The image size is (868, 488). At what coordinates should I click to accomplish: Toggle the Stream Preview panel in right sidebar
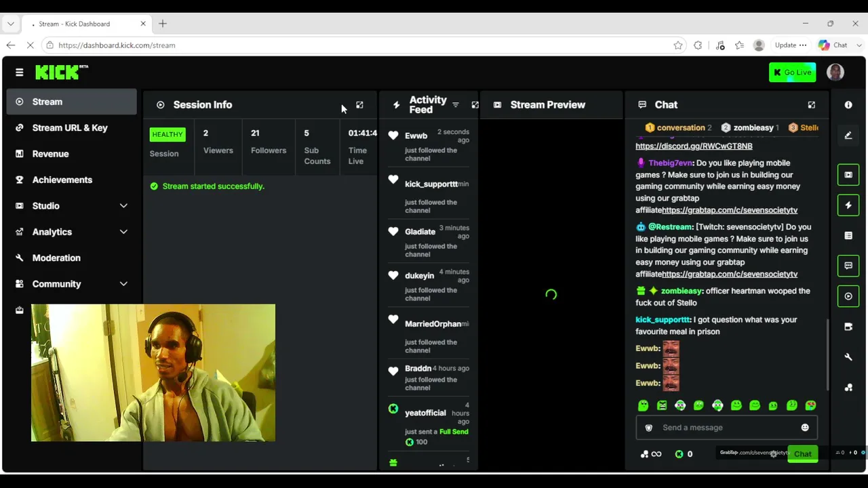click(x=848, y=175)
